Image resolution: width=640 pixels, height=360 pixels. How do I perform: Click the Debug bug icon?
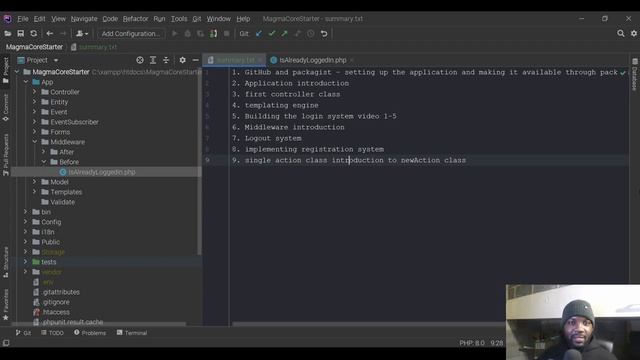(x=188, y=33)
